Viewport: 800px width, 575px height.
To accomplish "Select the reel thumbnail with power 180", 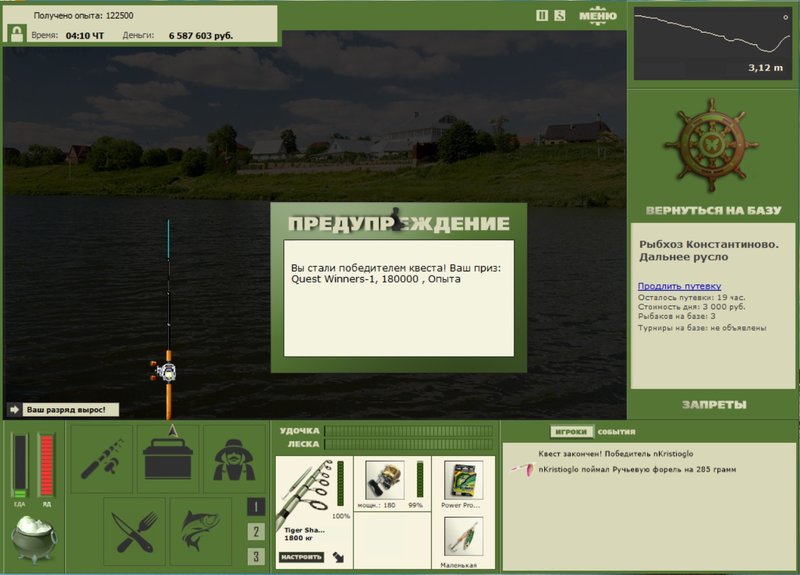I will coord(385,480).
